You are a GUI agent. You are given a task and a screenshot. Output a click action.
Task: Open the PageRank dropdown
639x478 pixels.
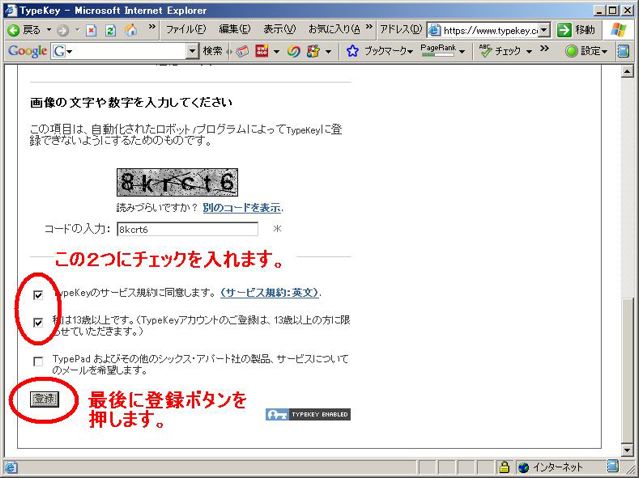462,51
